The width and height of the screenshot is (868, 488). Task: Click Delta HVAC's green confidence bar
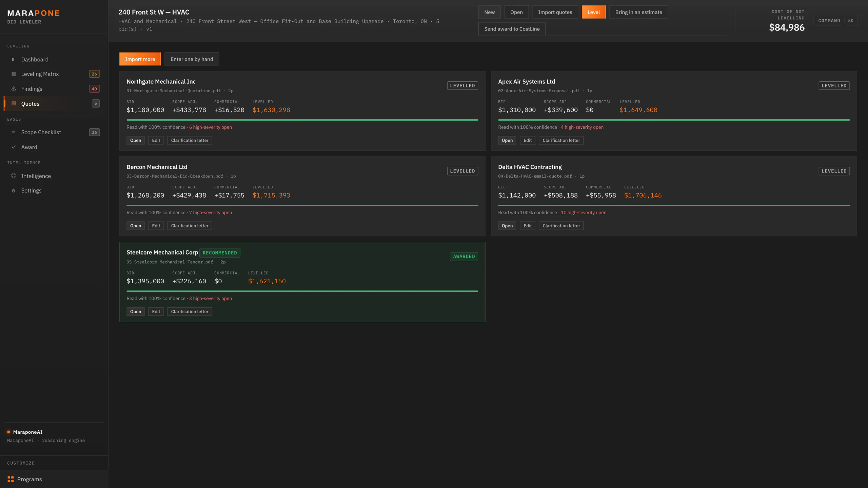tap(674, 205)
